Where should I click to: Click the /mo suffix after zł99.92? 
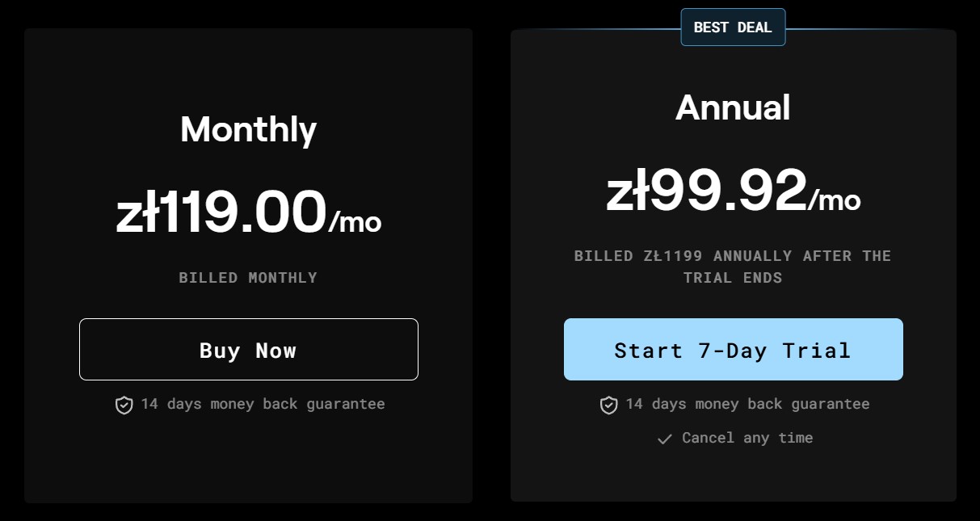pyautogui.click(x=835, y=199)
